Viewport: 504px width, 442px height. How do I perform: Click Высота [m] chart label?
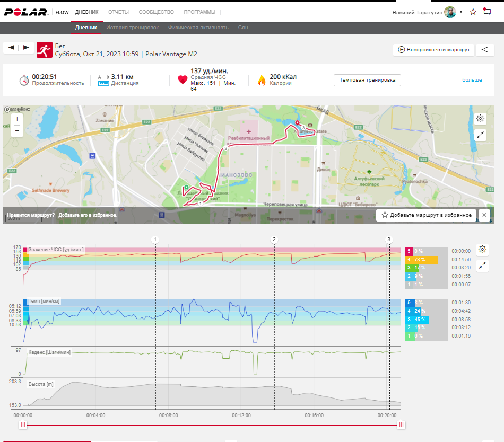(41, 384)
